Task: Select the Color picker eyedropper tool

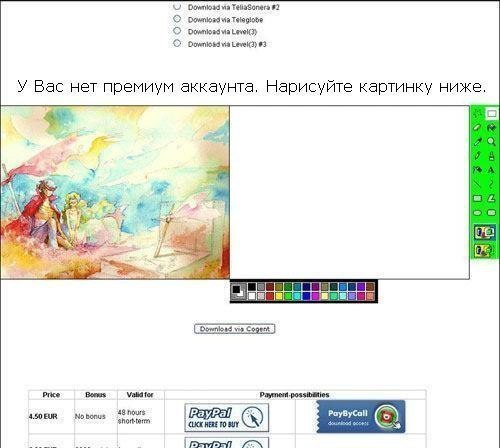Action: 478,142
